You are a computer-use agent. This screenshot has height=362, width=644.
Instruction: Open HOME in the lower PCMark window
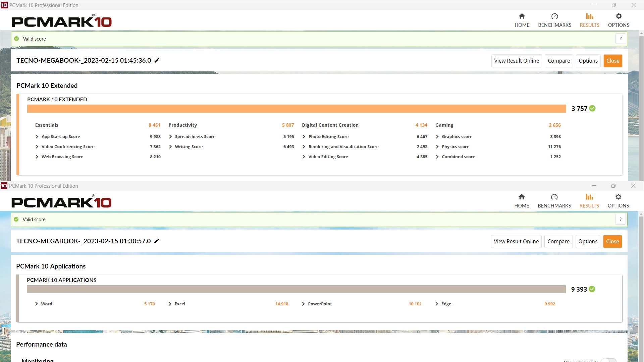point(522,201)
